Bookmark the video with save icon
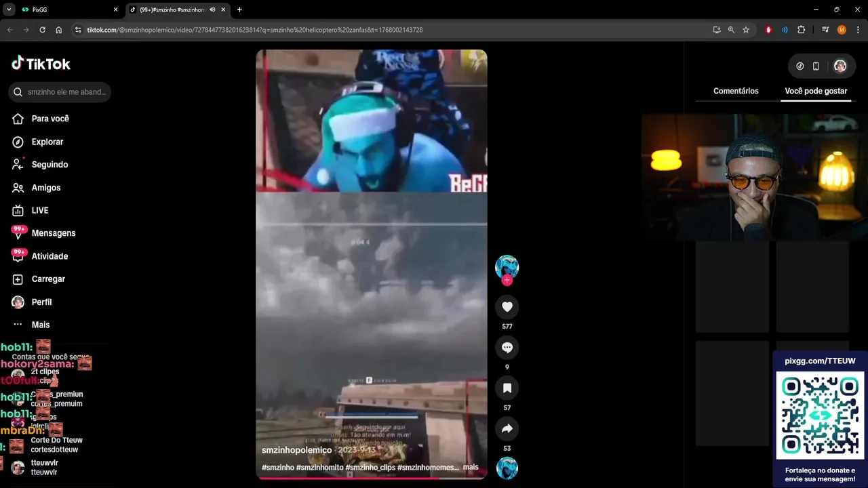The width and height of the screenshot is (868, 488). click(507, 388)
